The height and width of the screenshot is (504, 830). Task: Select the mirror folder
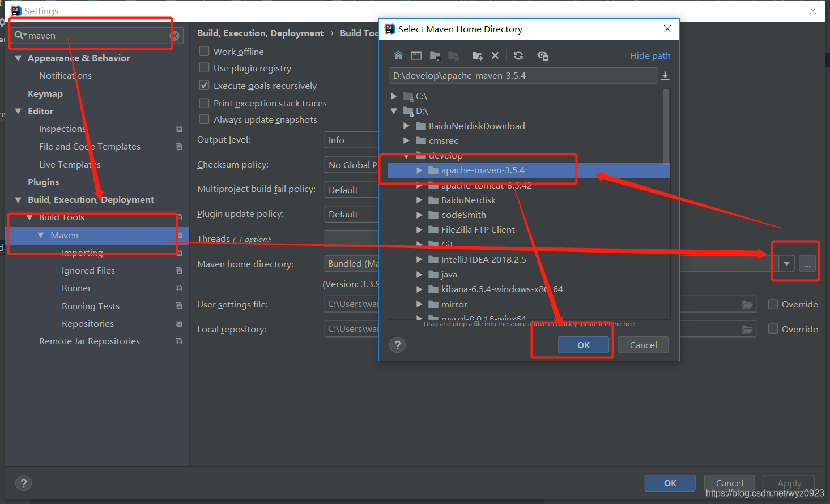[x=454, y=305]
